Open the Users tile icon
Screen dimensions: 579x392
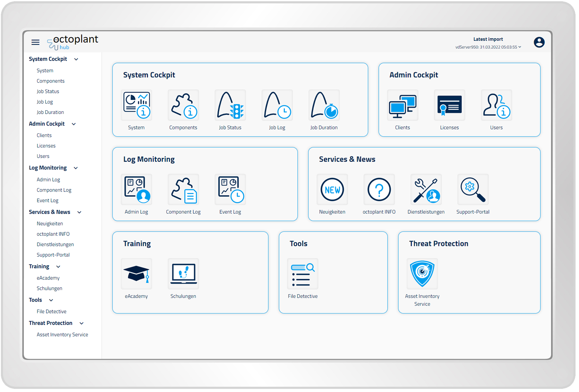click(496, 105)
